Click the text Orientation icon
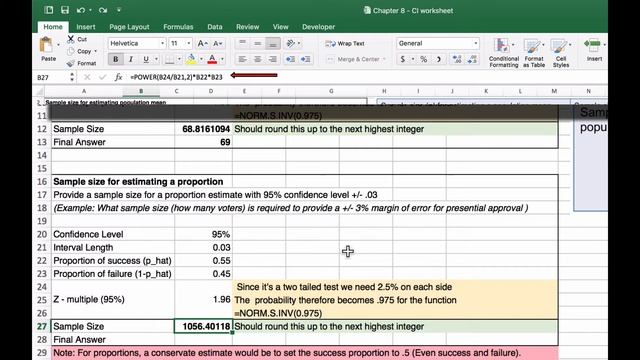The height and width of the screenshot is (360, 640). tap(291, 43)
